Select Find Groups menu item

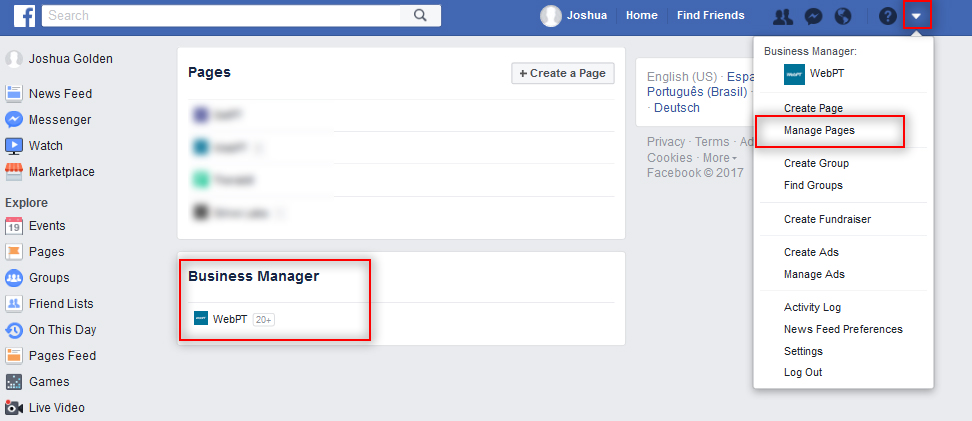point(813,185)
